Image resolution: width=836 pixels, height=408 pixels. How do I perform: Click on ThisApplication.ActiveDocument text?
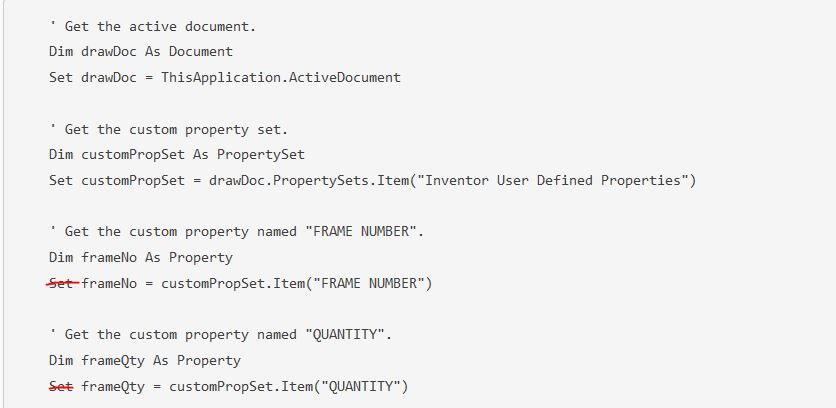(281, 78)
